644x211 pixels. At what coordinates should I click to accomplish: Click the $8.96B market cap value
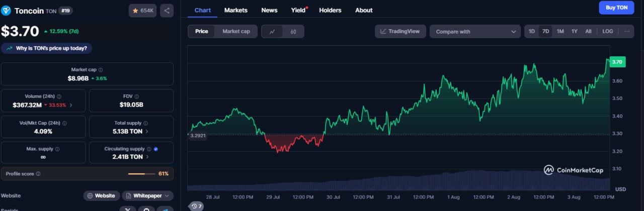78,78
